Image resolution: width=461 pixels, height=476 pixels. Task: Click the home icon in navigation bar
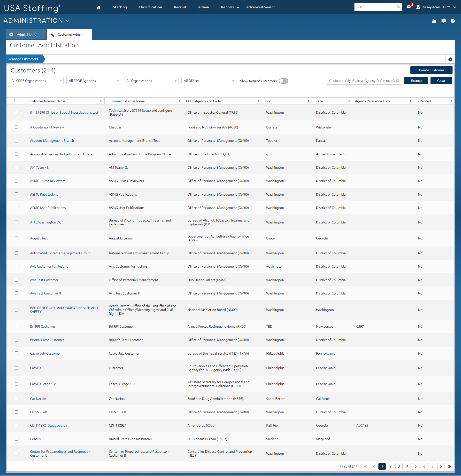tap(98, 7)
